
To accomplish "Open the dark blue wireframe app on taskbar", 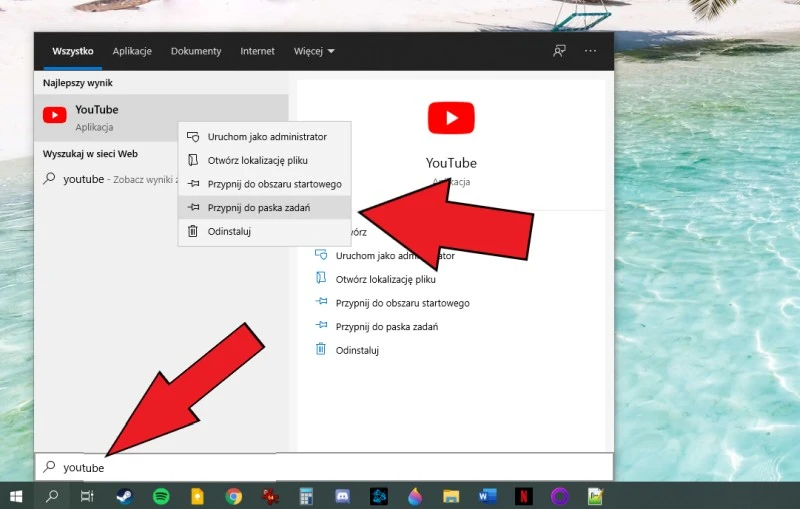I will point(379,496).
